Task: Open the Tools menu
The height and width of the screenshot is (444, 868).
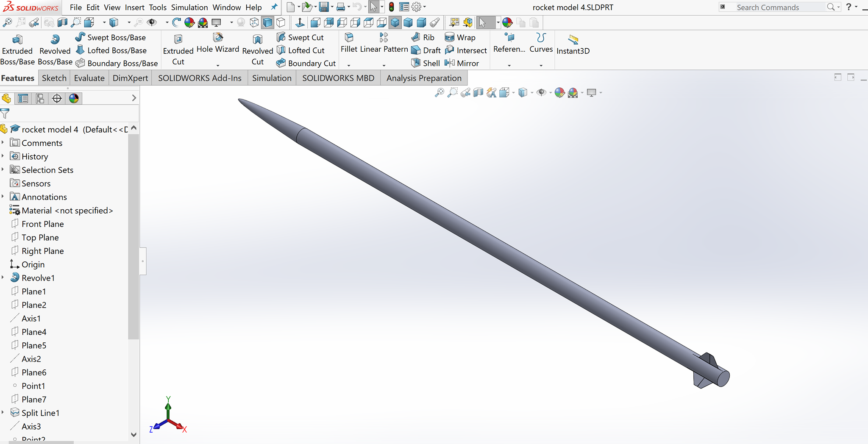Action: (158, 7)
